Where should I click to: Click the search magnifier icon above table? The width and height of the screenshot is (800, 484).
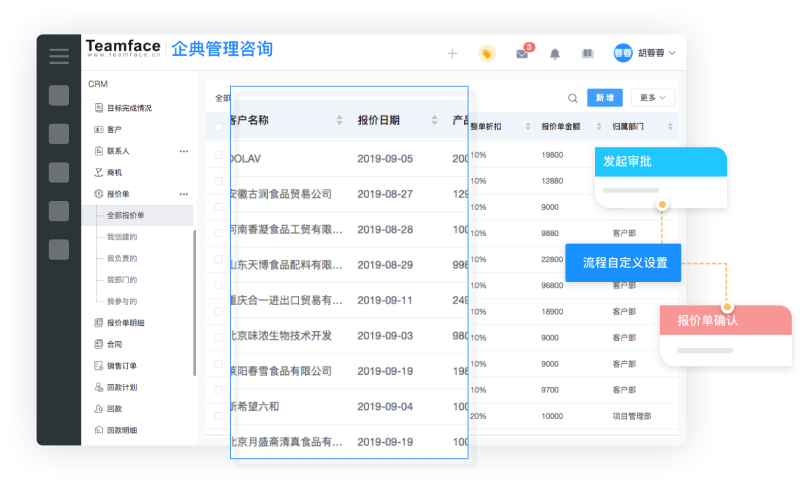pos(573,98)
